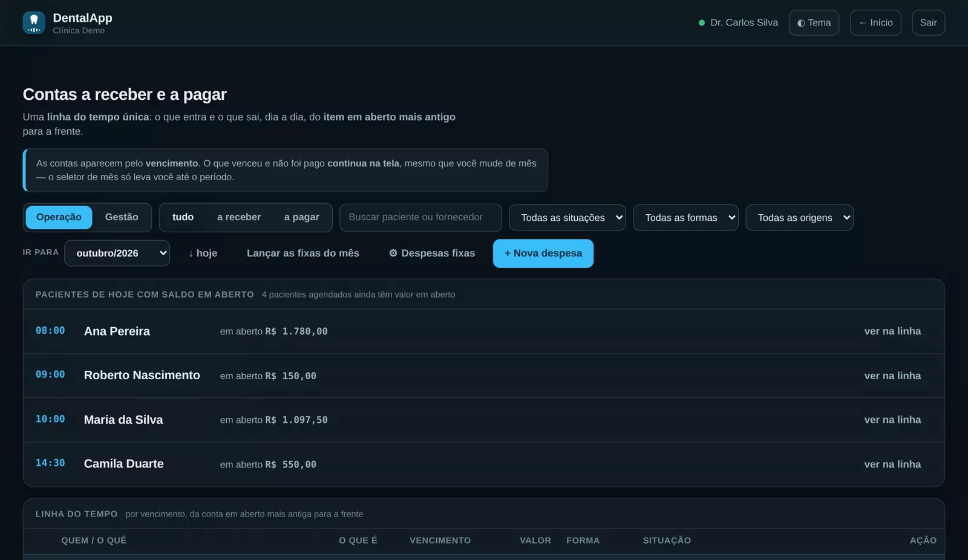This screenshot has width=968, height=560.
Task: Click ver na linha for Roberto Nascimento
Action: 892,376
